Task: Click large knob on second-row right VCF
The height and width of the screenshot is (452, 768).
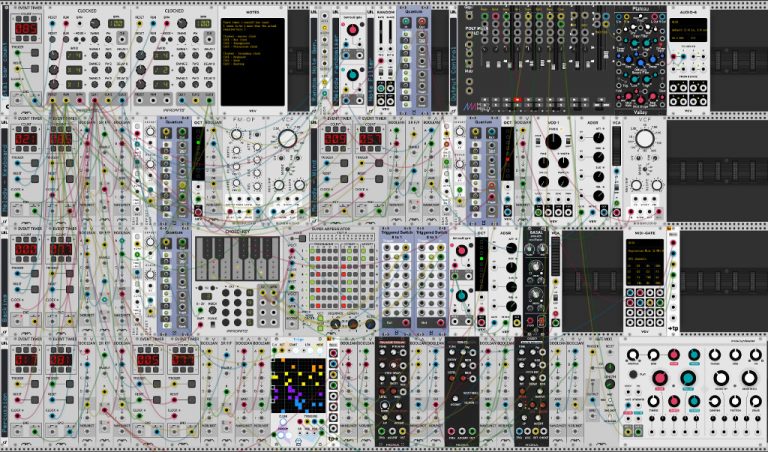Action: click(645, 139)
